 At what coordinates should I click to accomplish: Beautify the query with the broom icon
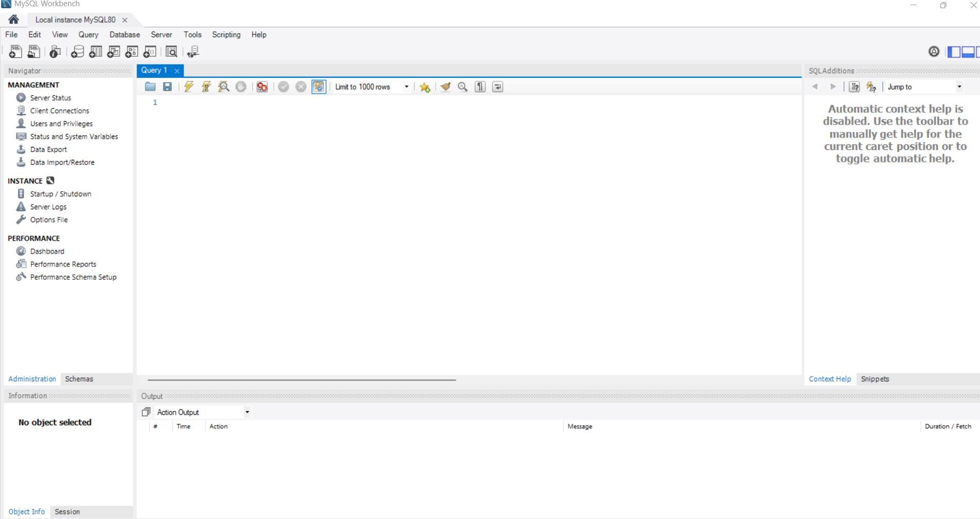click(446, 87)
